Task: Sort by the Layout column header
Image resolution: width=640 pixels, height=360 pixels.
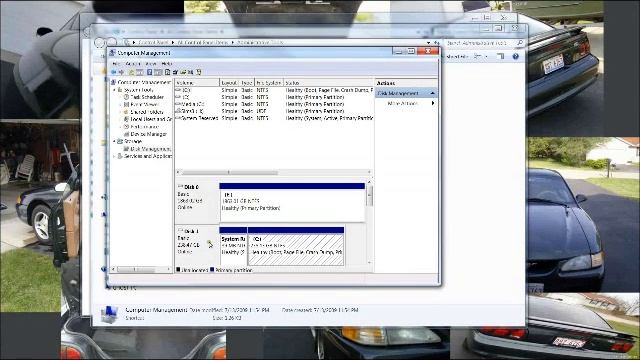Action: coord(229,83)
